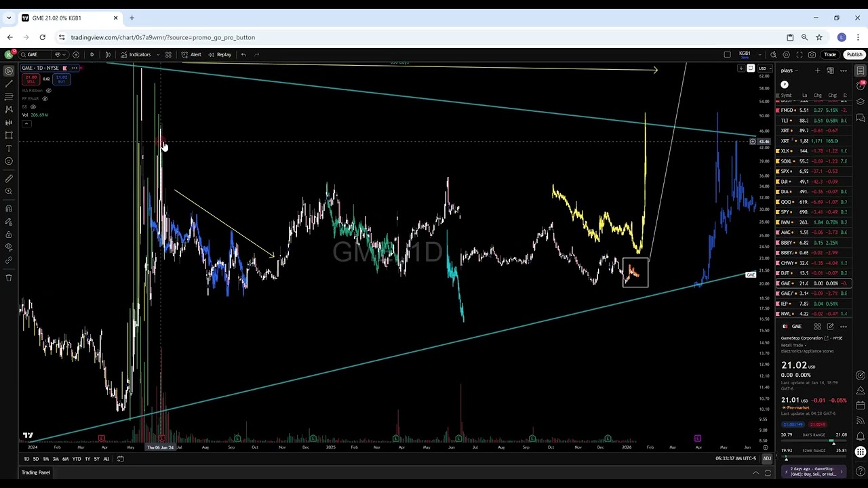The width and height of the screenshot is (868, 488).
Task: Select the cursor tool in drawing toolbar
Action: point(9,70)
